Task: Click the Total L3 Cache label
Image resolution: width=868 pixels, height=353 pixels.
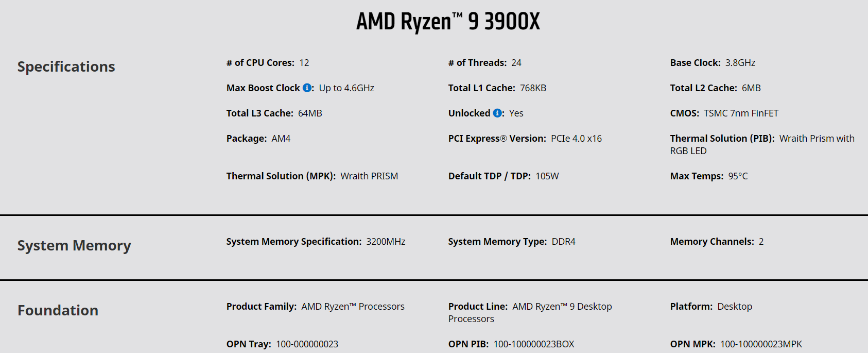Action: (x=259, y=113)
